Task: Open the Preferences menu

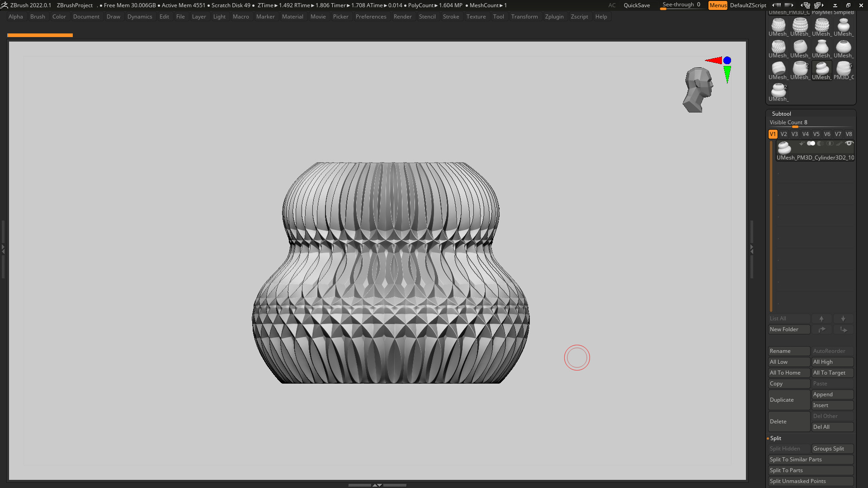Action: tap(371, 17)
